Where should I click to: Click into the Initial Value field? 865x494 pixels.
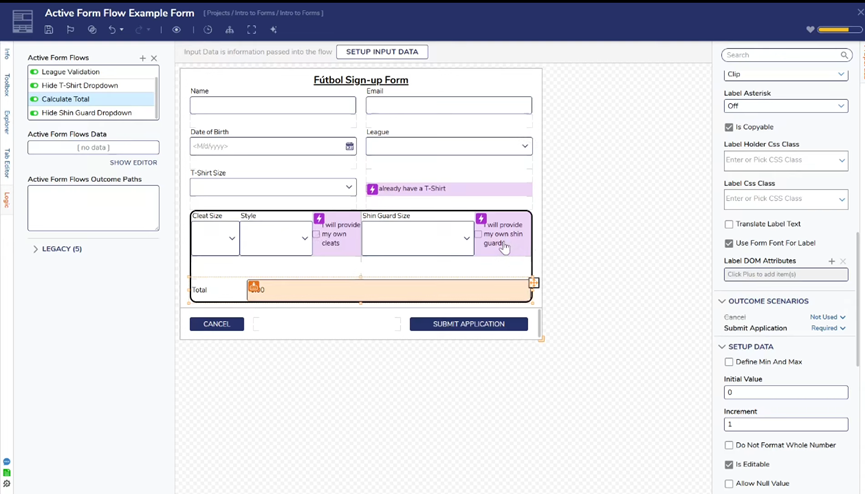pyautogui.click(x=786, y=392)
